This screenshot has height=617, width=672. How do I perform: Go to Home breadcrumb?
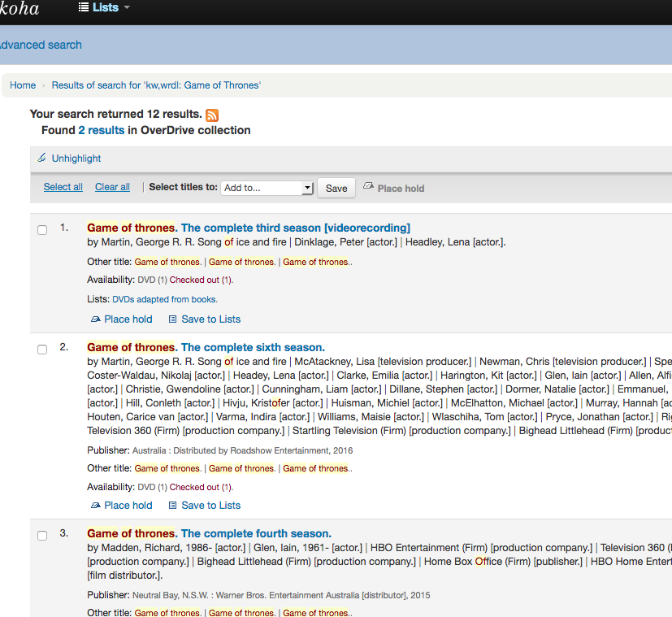coord(23,85)
